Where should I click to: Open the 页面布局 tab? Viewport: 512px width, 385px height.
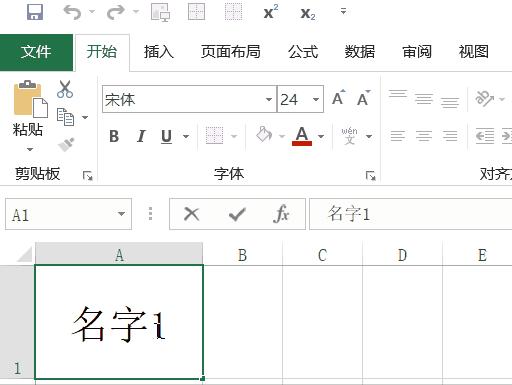231,52
